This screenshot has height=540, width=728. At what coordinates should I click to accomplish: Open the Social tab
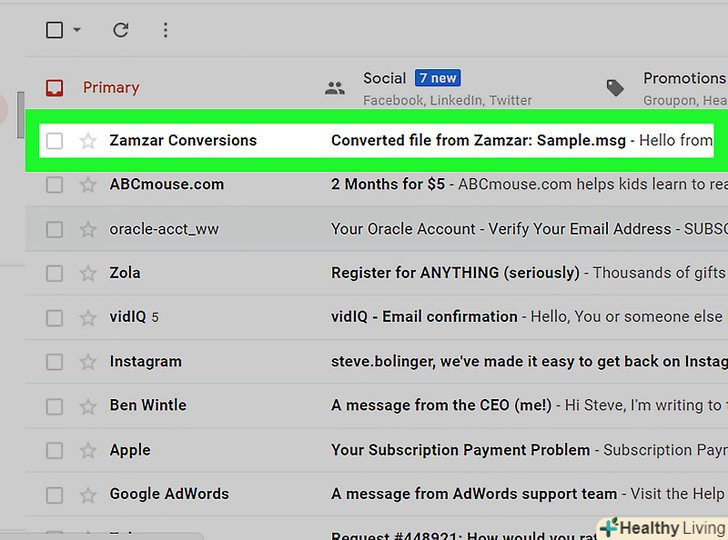click(384, 79)
